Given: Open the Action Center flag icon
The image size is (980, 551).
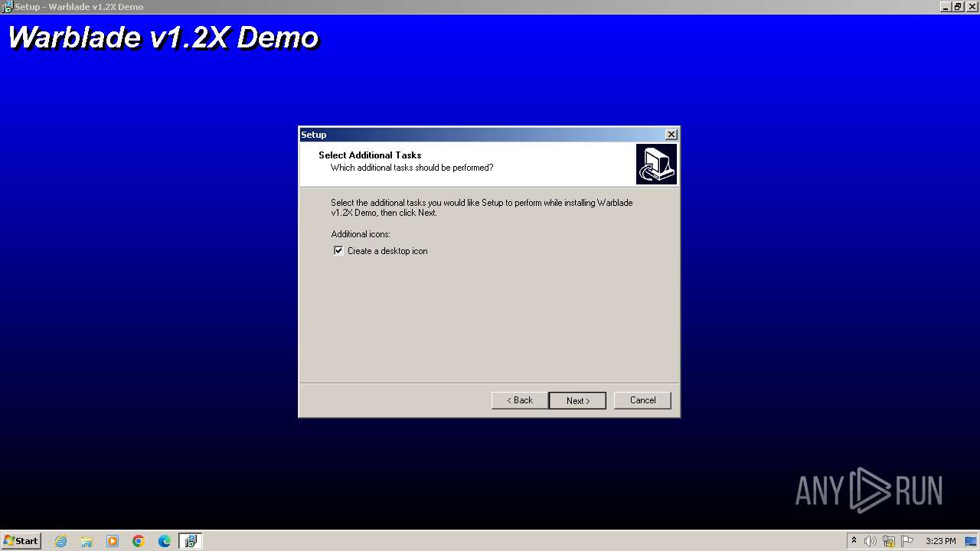Looking at the screenshot, I should [x=907, y=541].
